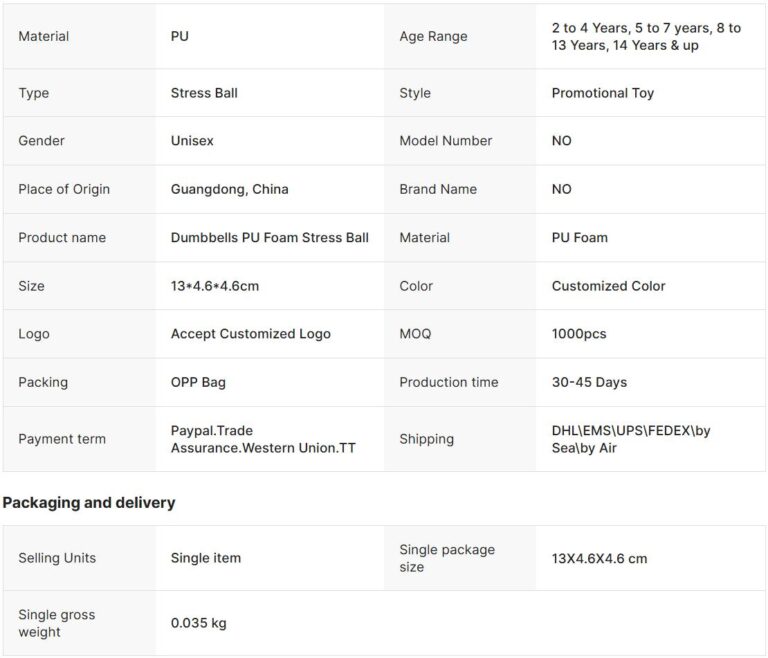Viewport: 768px width, 658px height.
Task: Click the Unisex gender value
Action: coord(192,141)
